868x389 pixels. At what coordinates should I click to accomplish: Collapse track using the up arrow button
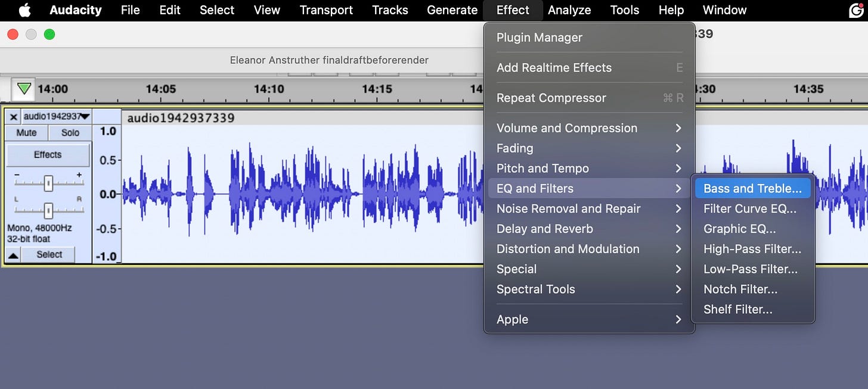[x=13, y=255]
